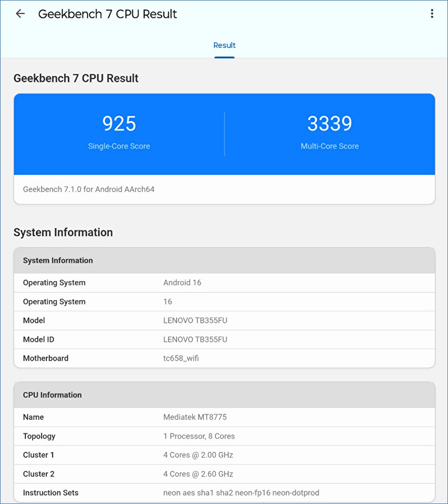Select the Cluster 2 2.60 GHz row

(225, 474)
